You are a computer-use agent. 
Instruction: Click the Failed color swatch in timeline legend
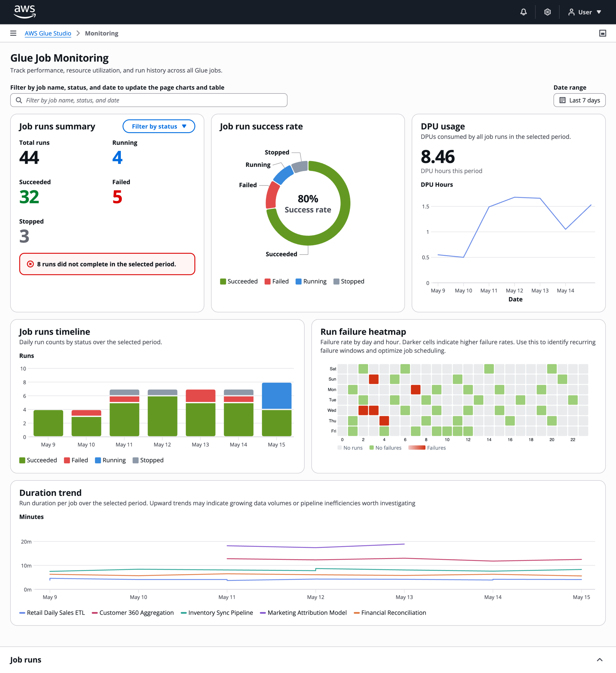67,460
